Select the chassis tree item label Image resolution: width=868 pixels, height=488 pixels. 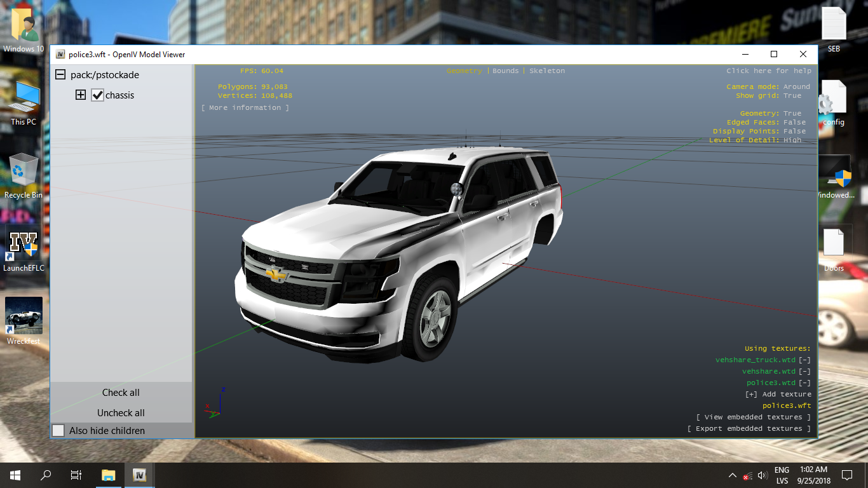click(x=120, y=95)
